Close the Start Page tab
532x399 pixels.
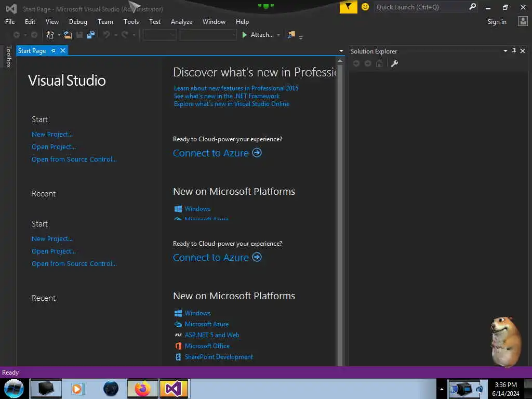[63, 50]
